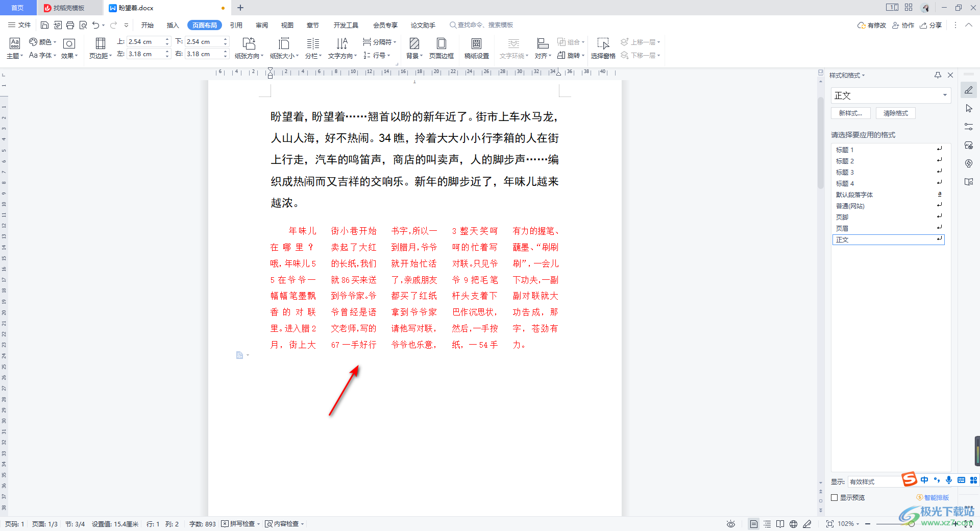Click the 协作 button
This screenshot has height=531, width=980.
point(903,25)
